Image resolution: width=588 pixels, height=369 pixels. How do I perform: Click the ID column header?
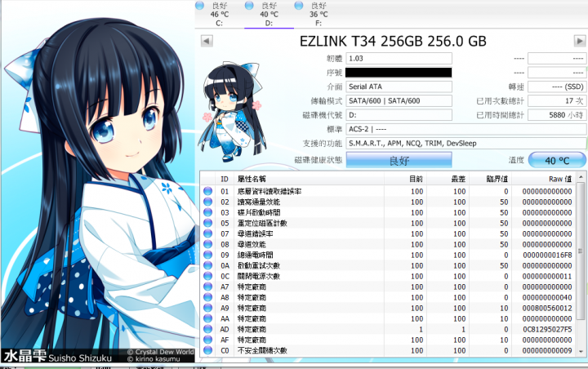pyautogui.click(x=225, y=179)
